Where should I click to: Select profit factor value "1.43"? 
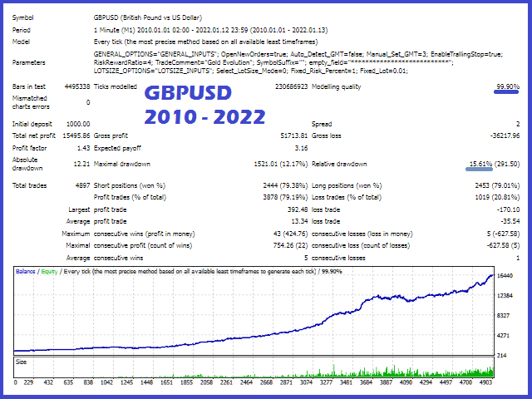coord(84,148)
